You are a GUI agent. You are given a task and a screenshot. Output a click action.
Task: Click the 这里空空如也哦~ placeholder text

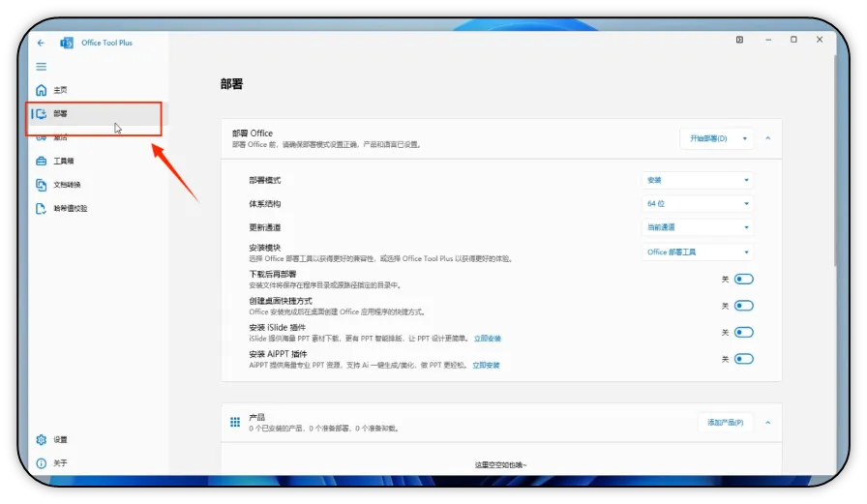pyautogui.click(x=500, y=464)
